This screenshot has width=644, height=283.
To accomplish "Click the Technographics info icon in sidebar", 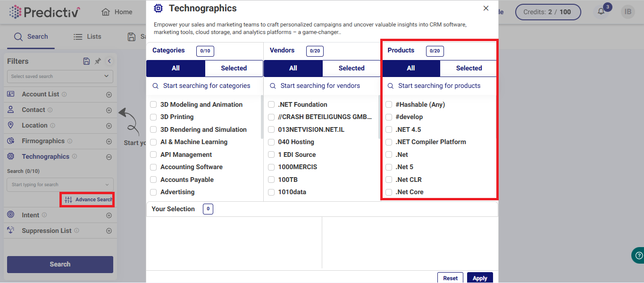I will pos(75,156).
